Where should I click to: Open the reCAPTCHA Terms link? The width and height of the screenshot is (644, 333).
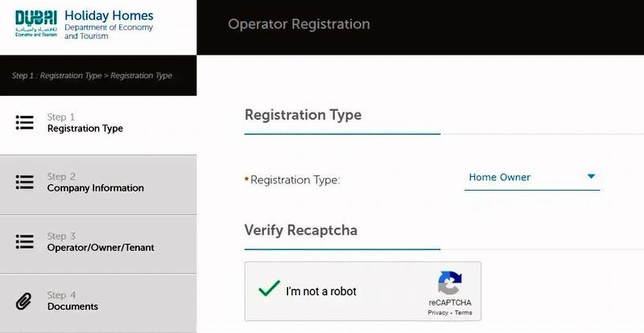point(464,312)
